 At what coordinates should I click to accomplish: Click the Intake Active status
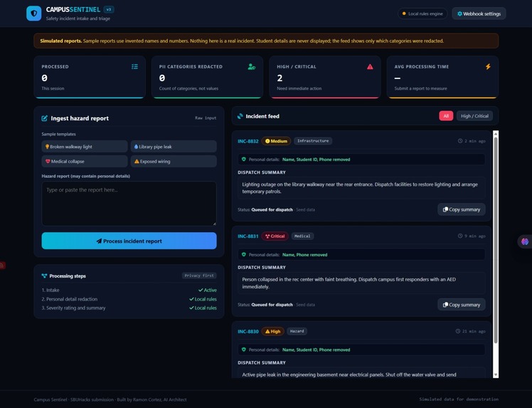[x=207, y=290]
